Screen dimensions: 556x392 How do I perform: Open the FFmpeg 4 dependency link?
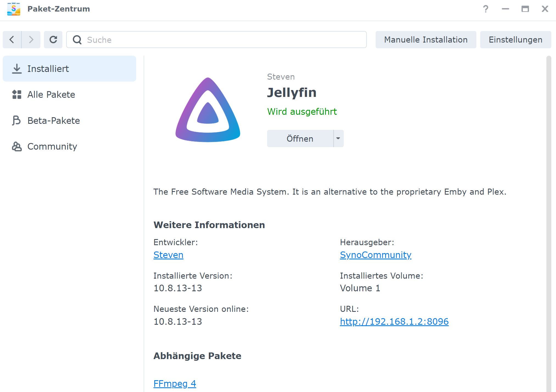coord(175,383)
